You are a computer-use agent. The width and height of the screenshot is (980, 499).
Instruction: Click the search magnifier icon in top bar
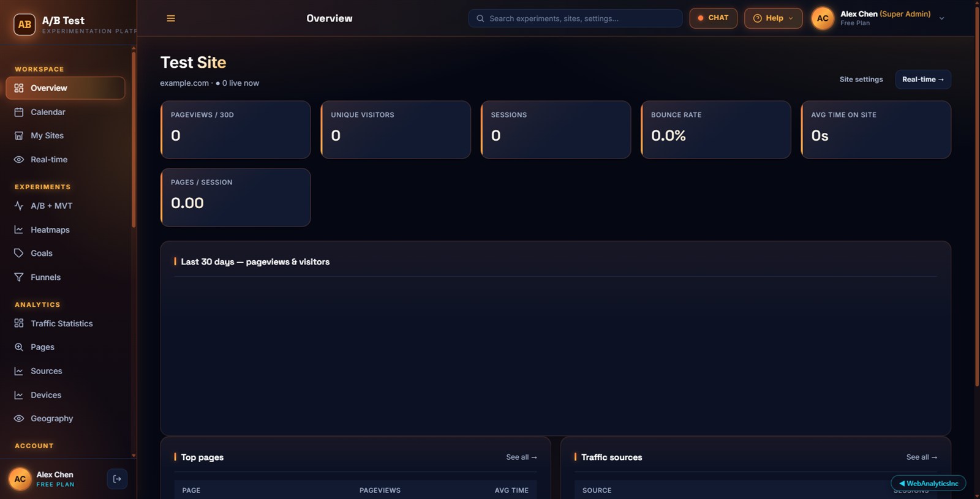[480, 18]
